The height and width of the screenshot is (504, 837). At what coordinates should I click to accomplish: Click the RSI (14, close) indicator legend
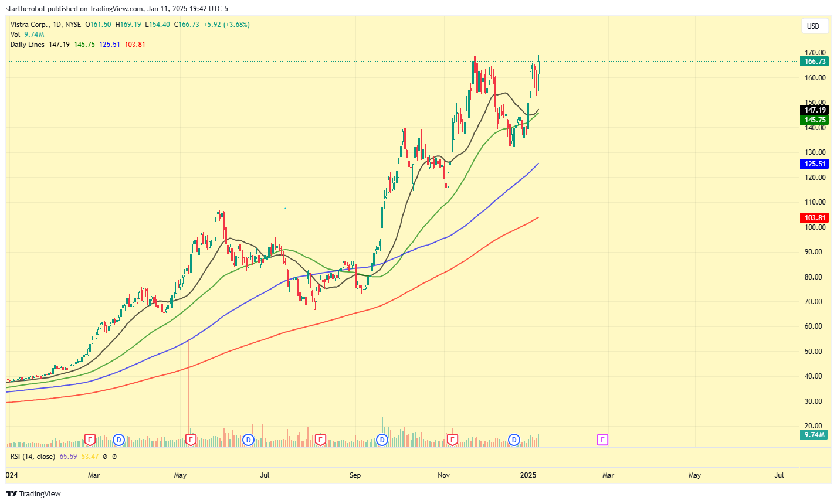pos(33,457)
